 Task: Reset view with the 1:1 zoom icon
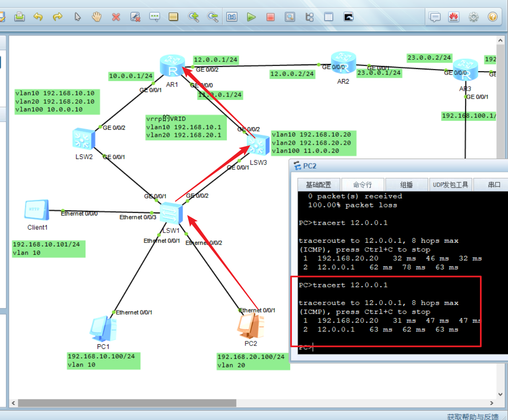232,17
